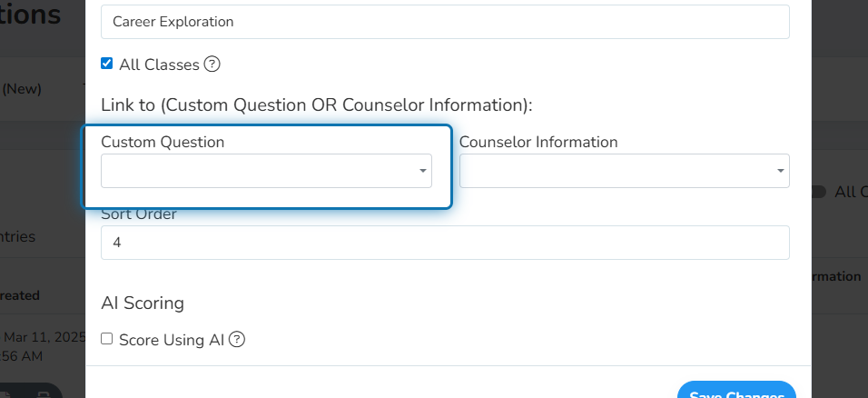
Task: Open the Custom Question dropdown
Action: 266,171
